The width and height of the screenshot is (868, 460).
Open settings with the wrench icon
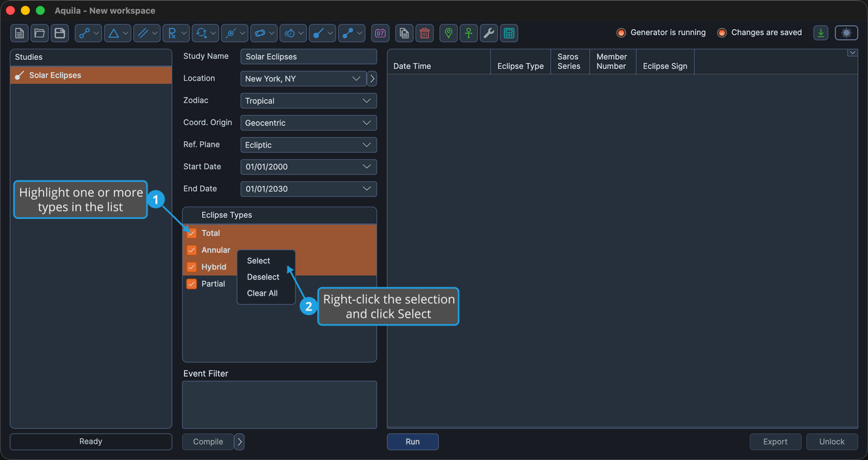coord(489,33)
